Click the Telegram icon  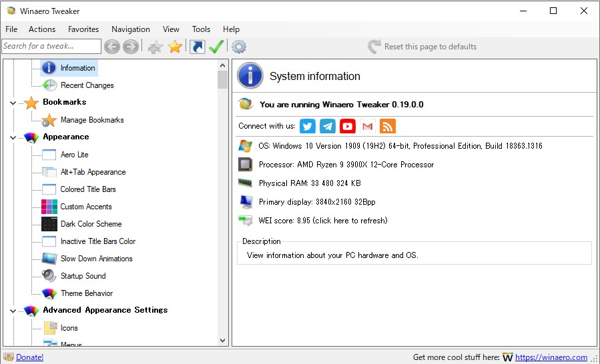pyautogui.click(x=328, y=126)
